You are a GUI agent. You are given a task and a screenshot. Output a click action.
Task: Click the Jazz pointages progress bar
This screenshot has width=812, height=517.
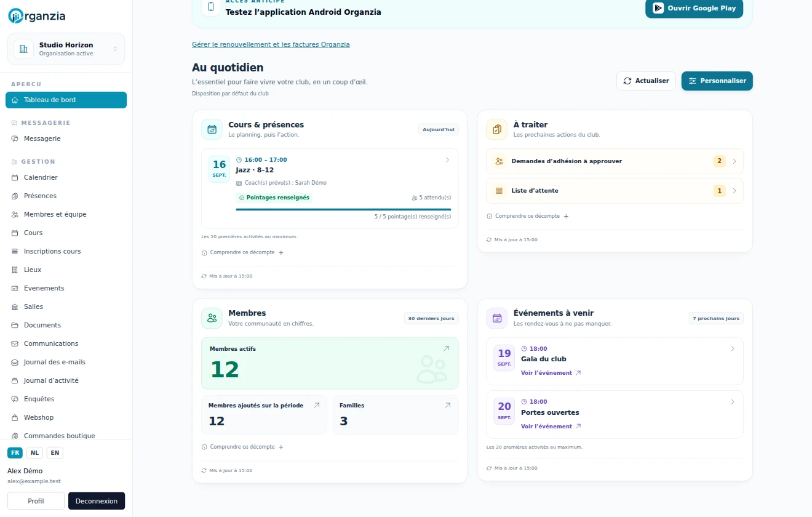pos(343,209)
